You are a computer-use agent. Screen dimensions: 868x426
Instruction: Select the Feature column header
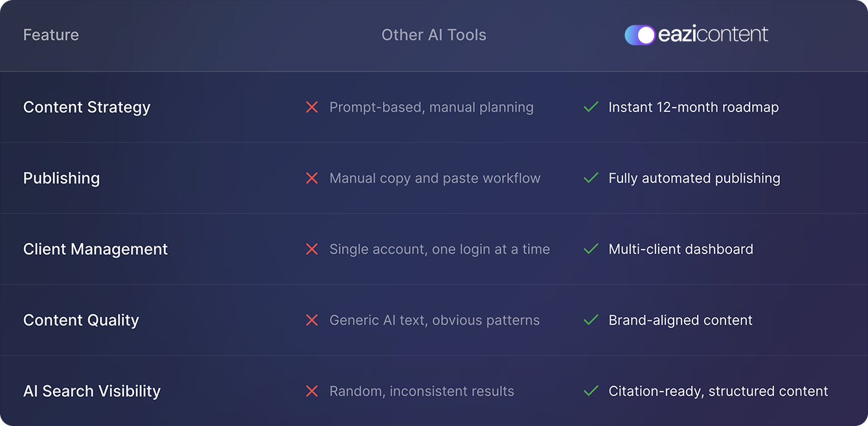[x=51, y=35]
